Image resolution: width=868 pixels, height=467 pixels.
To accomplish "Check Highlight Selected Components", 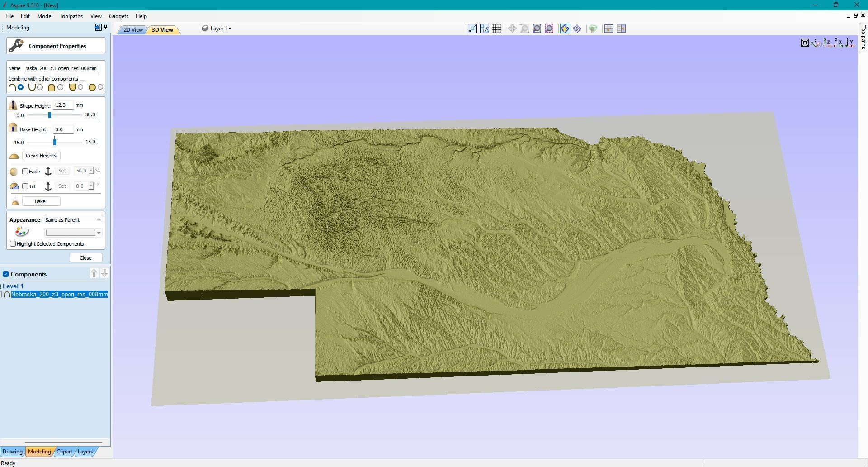I will (13, 244).
